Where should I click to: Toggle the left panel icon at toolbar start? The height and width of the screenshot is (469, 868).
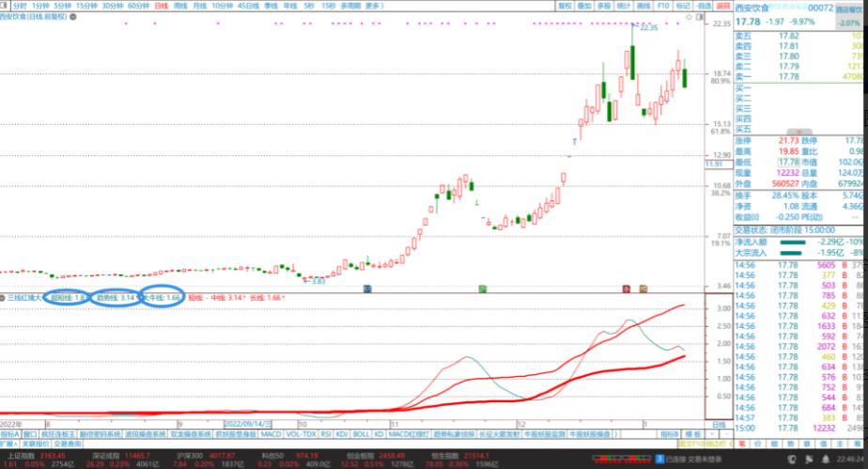5,6
